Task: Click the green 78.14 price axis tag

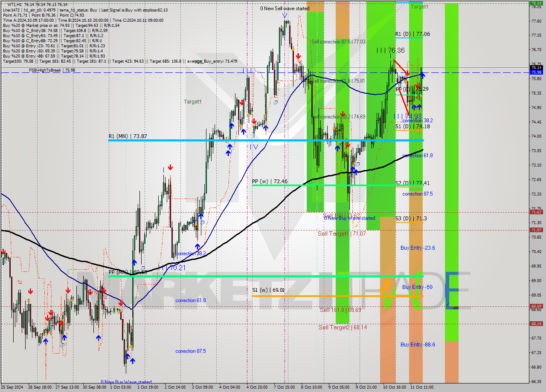Action: pos(536,3)
